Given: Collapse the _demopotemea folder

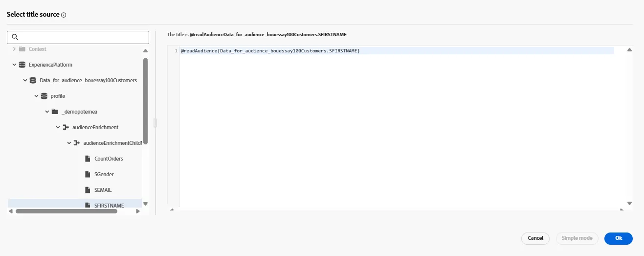Looking at the screenshot, I should click(47, 112).
